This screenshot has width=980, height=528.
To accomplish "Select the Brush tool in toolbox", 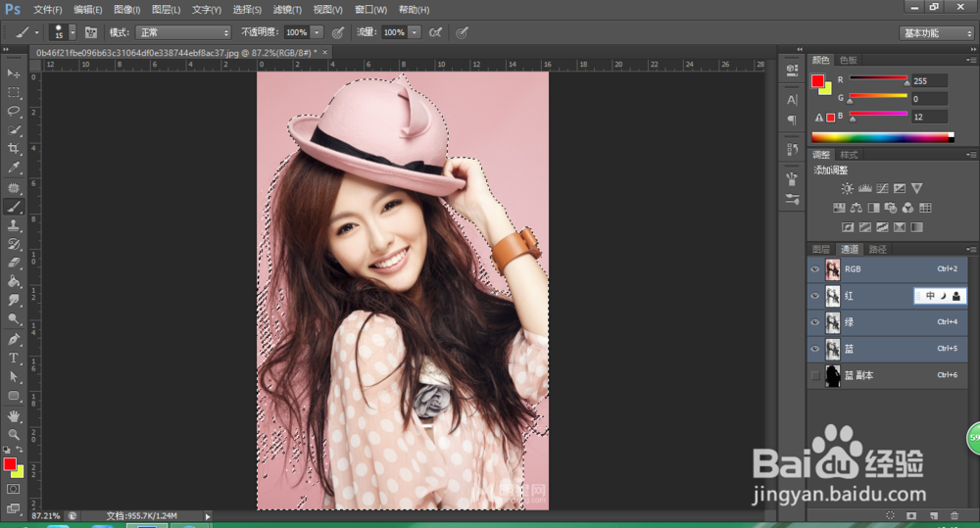I will pos(13,206).
